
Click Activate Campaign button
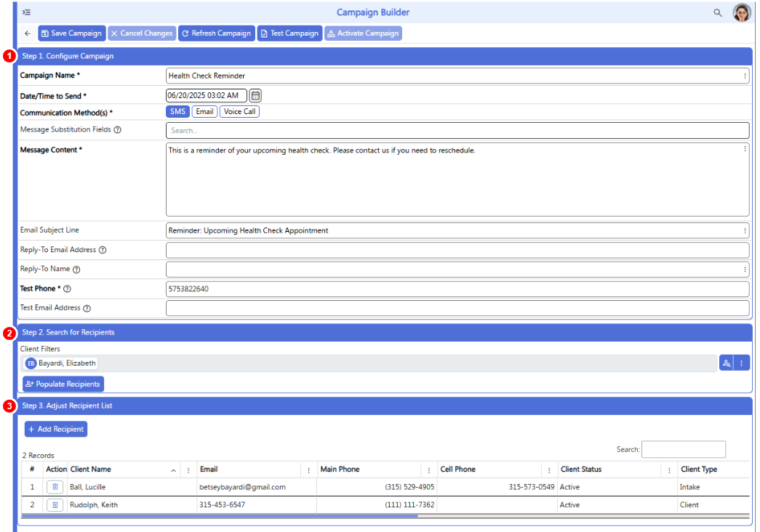point(363,33)
